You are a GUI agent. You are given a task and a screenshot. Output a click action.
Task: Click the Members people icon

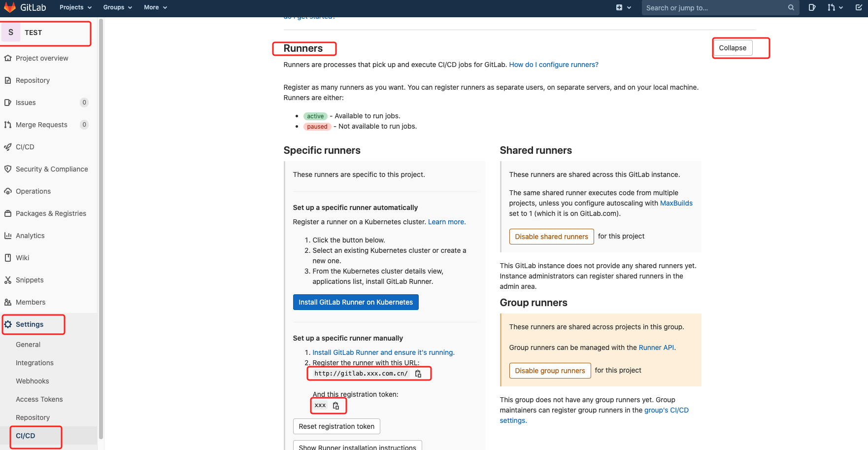tap(8, 302)
